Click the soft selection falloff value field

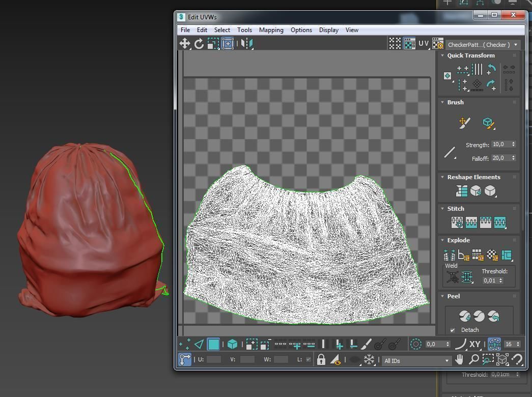click(x=435, y=344)
